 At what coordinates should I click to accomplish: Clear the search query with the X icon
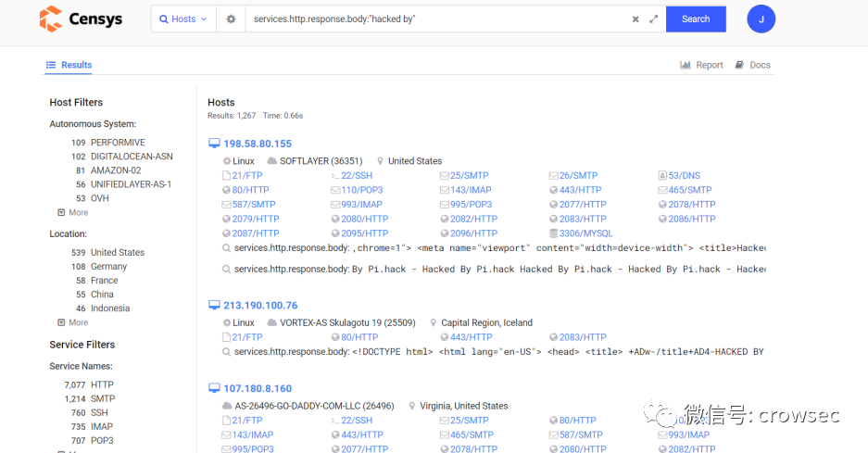tap(635, 19)
